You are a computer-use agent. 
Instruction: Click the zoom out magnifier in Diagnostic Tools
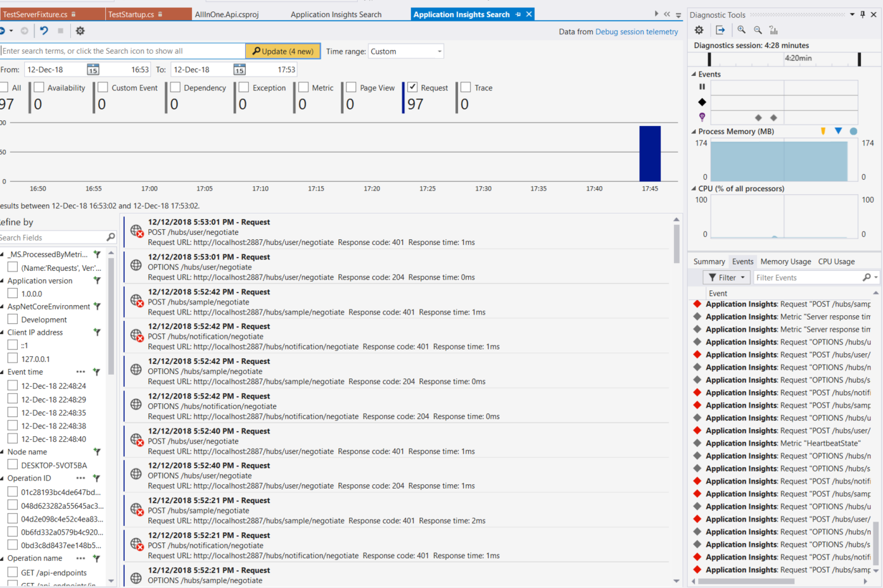click(x=758, y=30)
